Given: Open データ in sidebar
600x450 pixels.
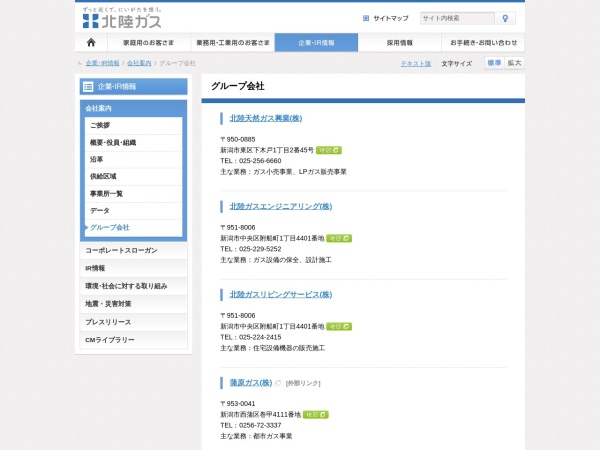Looking at the screenshot, I should tap(134, 210).
